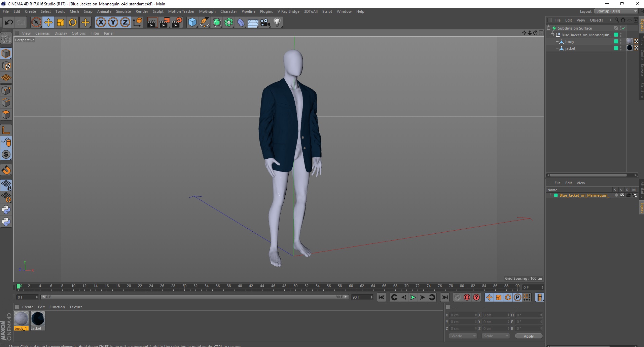
Task: Open the Material Manager Create menu
Action: 28,307
